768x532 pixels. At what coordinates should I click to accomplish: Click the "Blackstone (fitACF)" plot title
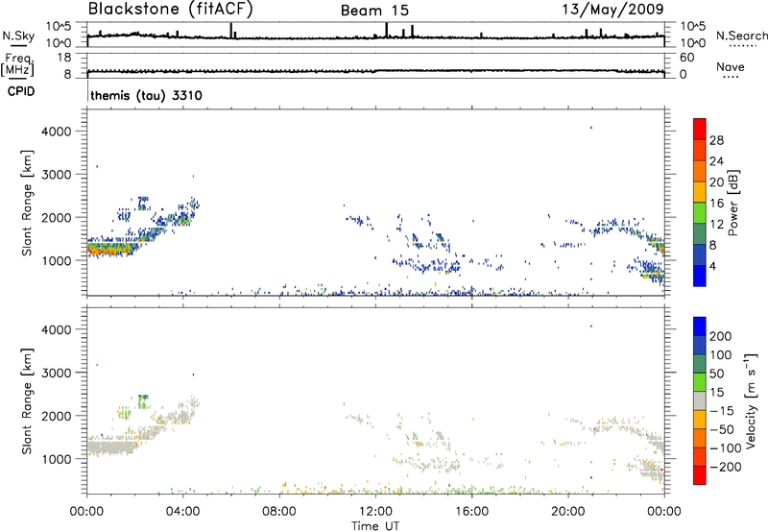[170, 9]
